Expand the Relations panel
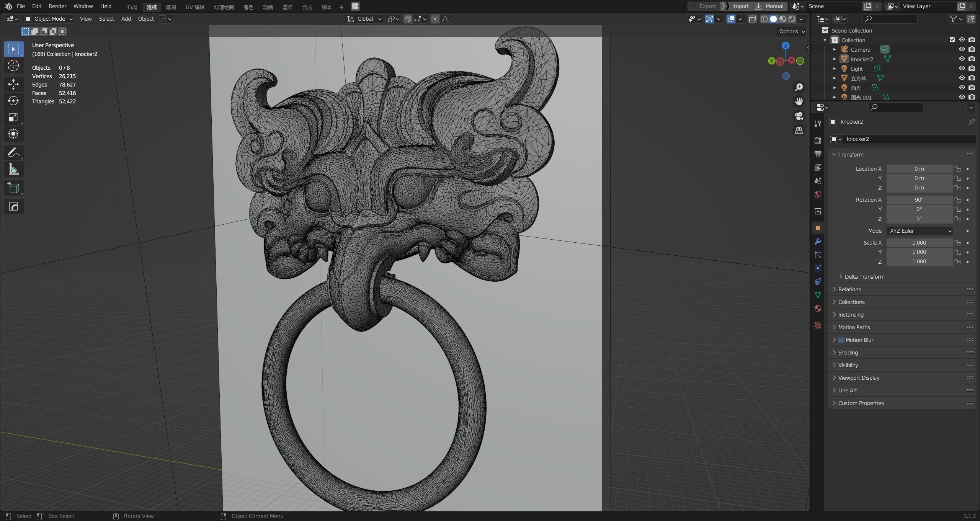The height and width of the screenshot is (521, 980). pyautogui.click(x=849, y=289)
